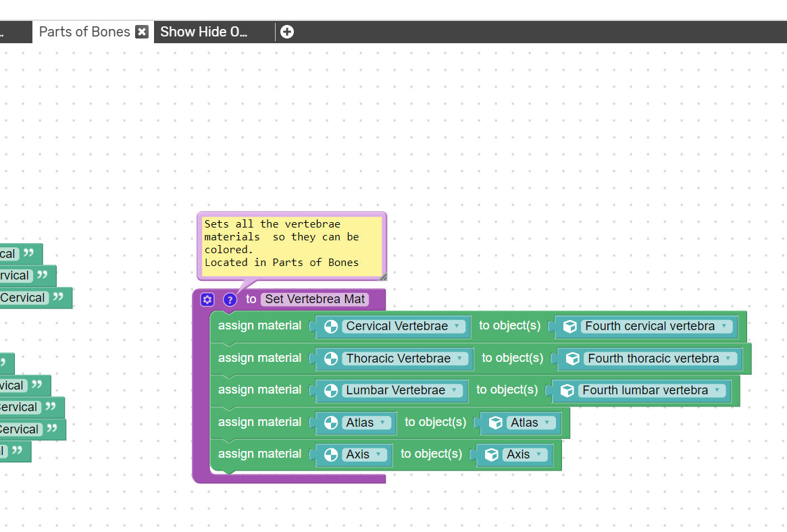Viewport: 787px width, 532px height.
Task: Click the Fourth cervical vertebra cube icon
Action: (x=569, y=327)
